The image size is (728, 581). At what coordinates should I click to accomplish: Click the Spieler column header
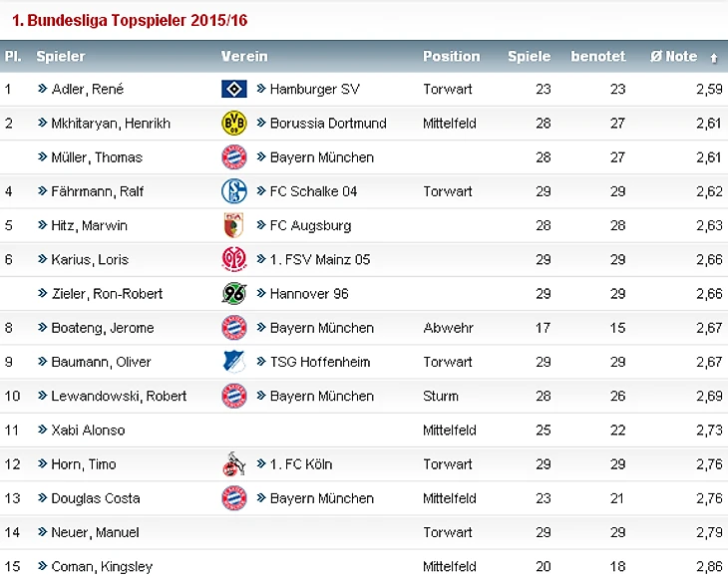click(x=61, y=57)
